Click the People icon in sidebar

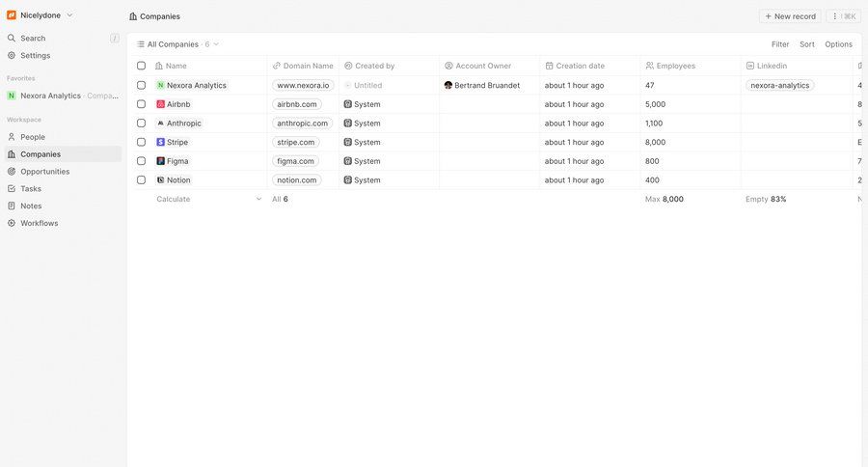pyautogui.click(x=11, y=137)
